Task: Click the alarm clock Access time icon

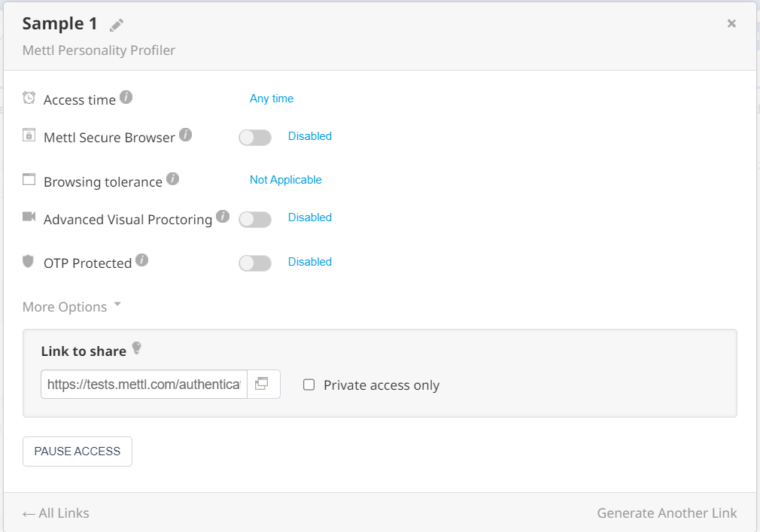Action: click(29, 98)
